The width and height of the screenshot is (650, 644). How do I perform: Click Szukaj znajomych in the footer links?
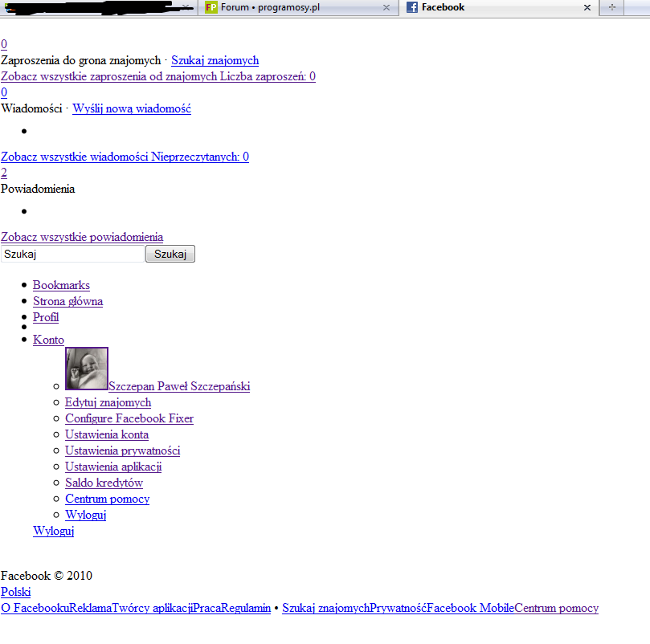click(x=326, y=608)
